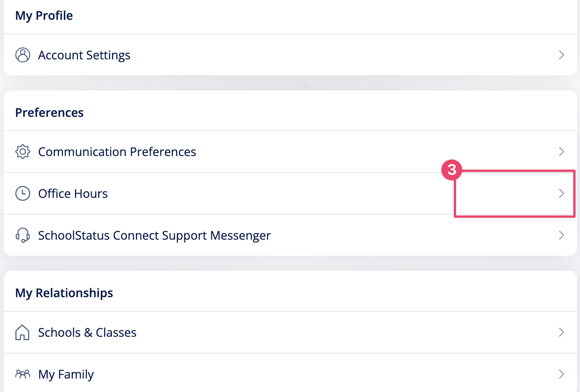
Task: Click the My Family row chevron
Action: (x=561, y=374)
